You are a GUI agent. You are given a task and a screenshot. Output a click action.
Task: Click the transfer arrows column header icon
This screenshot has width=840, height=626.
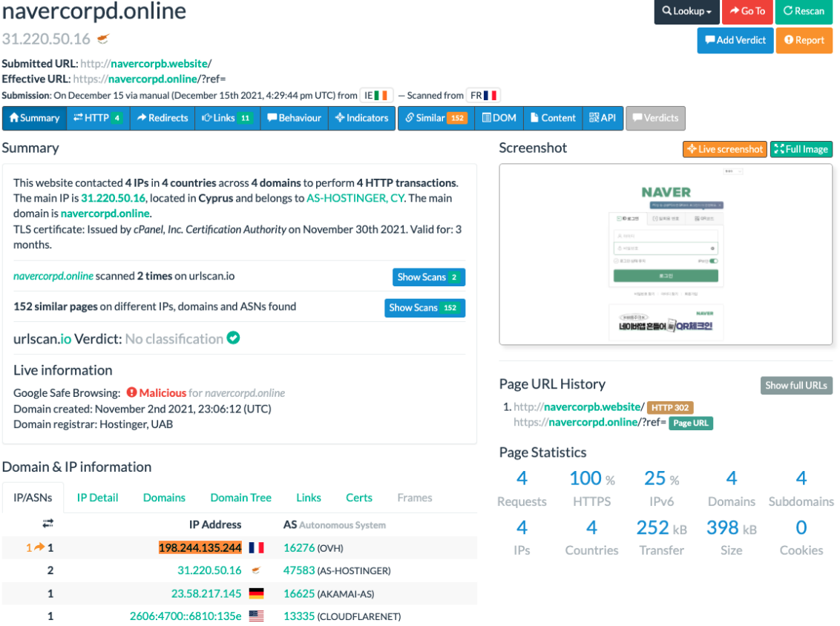[48, 523]
